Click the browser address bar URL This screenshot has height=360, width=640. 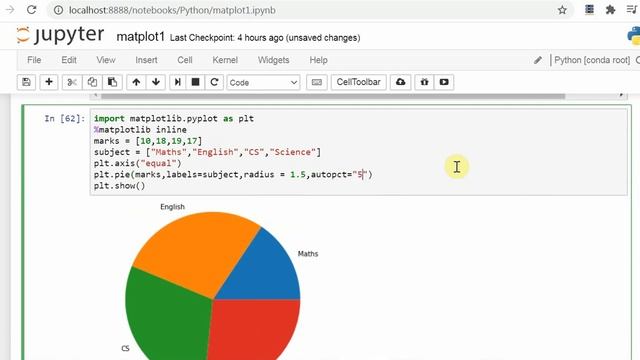pyautogui.click(x=172, y=10)
